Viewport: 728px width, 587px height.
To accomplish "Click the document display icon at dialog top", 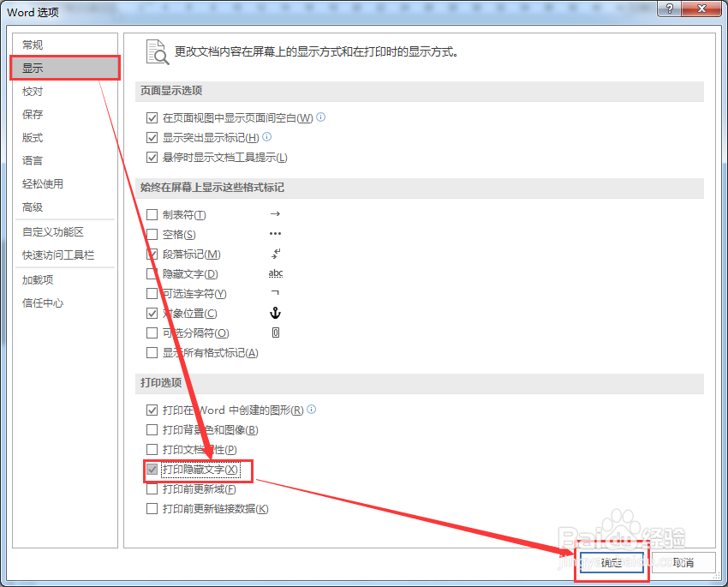I will coord(158,51).
